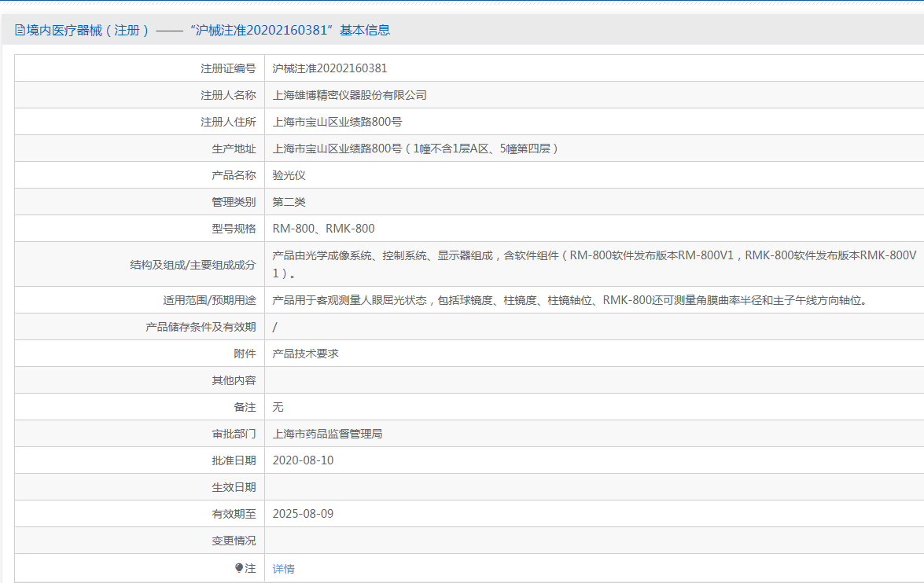This screenshot has width=924, height=583.
Task: Click production address mentioning 1幢不含1层A区
Action: (415, 148)
